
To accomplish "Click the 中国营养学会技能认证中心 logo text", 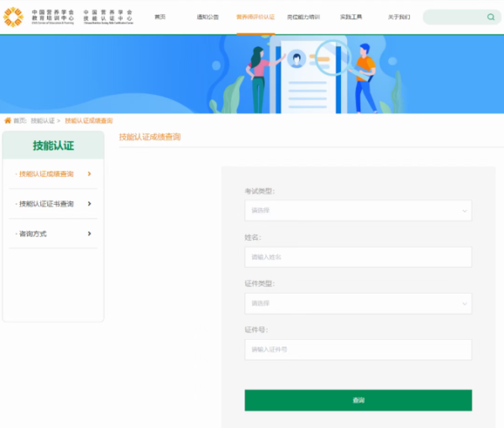I will tap(108, 17).
